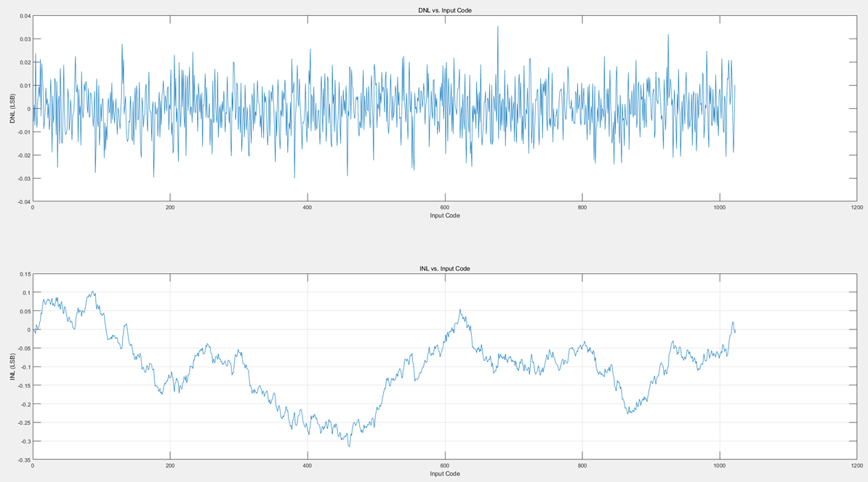The height and width of the screenshot is (482, 868).
Task: Click the 0.15 tick label on the INL axis
Action: pos(24,274)
